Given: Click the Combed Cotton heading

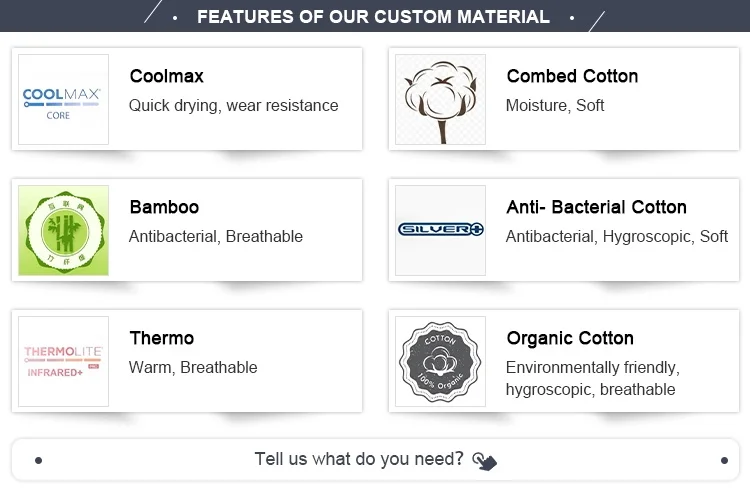Looking at the screenshot, I should (x=571, y=76).
